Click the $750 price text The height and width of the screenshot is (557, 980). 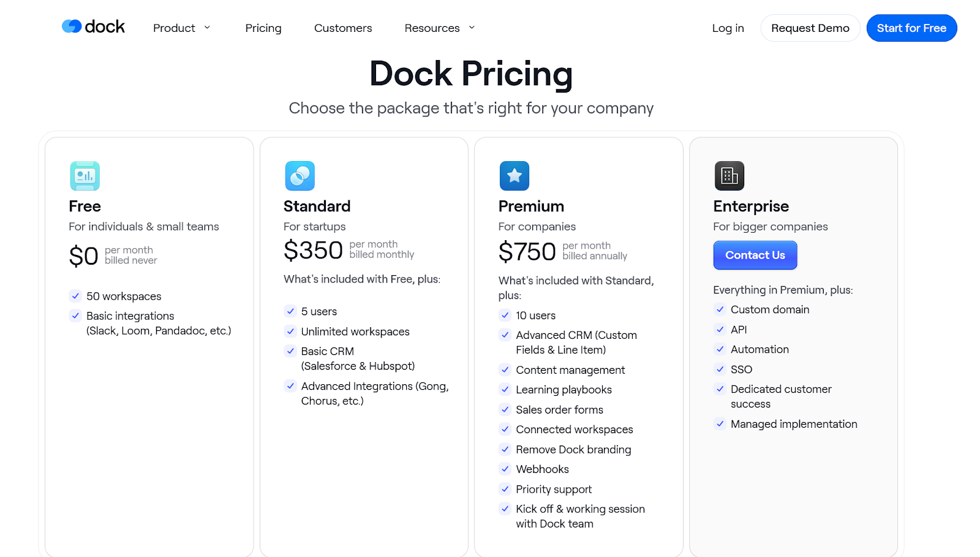[527, 252]
